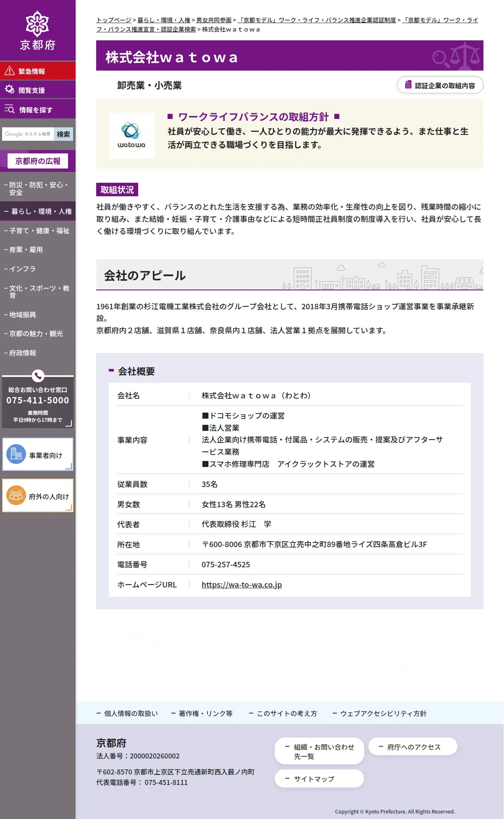
Task: Click the ワークライフバランスの取組方針 heading
Action: [254, 117]
